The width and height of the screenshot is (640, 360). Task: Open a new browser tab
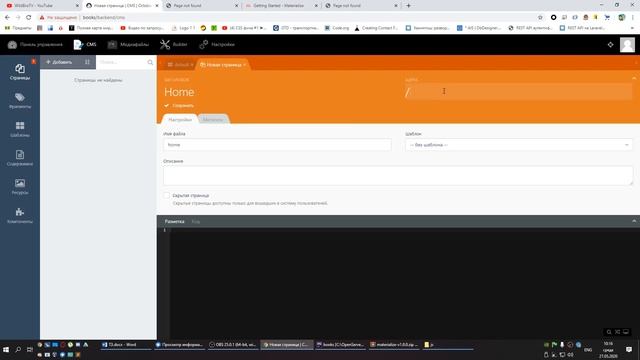point(408,6)
